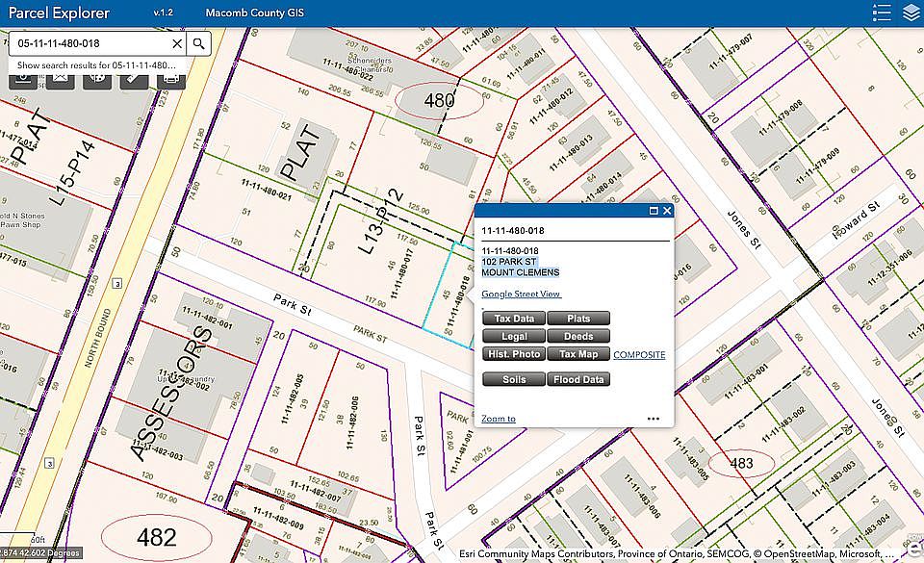
Task: Click the popup title 11-11-480-018
Action: [x=513, y=231]
